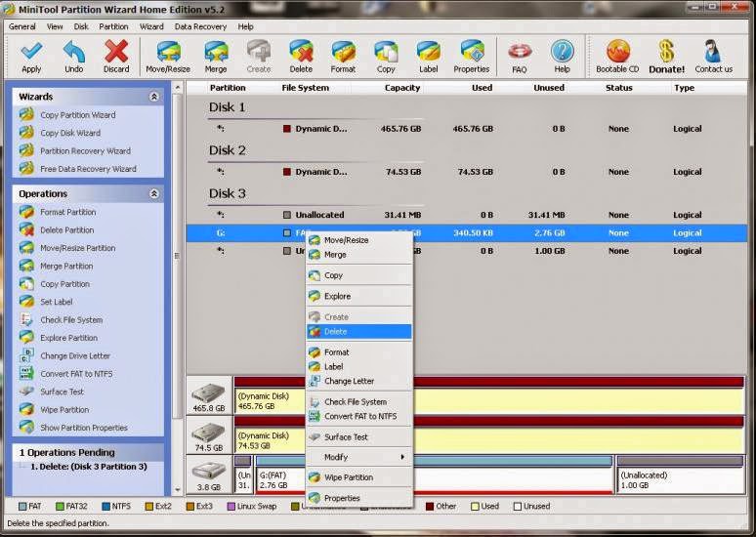
Task: Click the Copy toolbar icon
Action: point(386,52)
